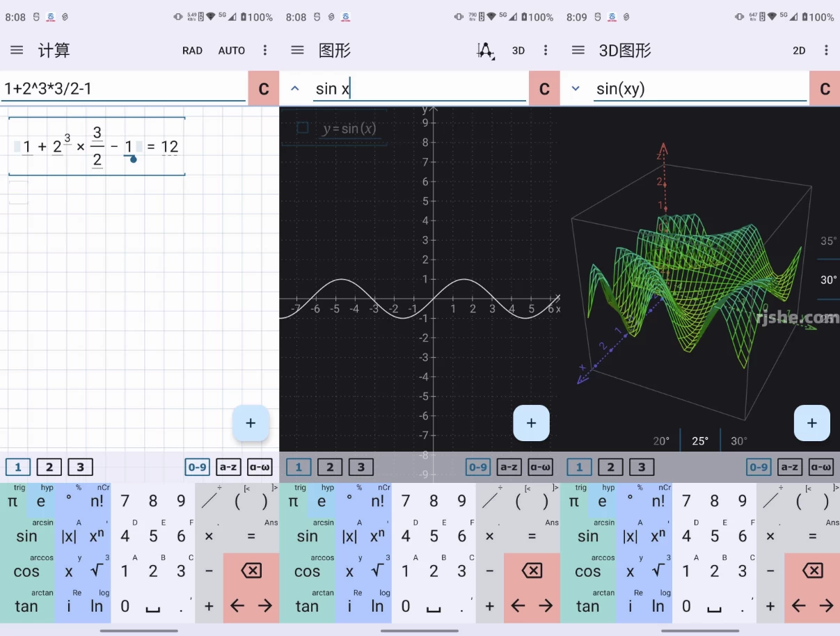
Task: Toggle the RAD angle mode
Action: click(192, 50)
